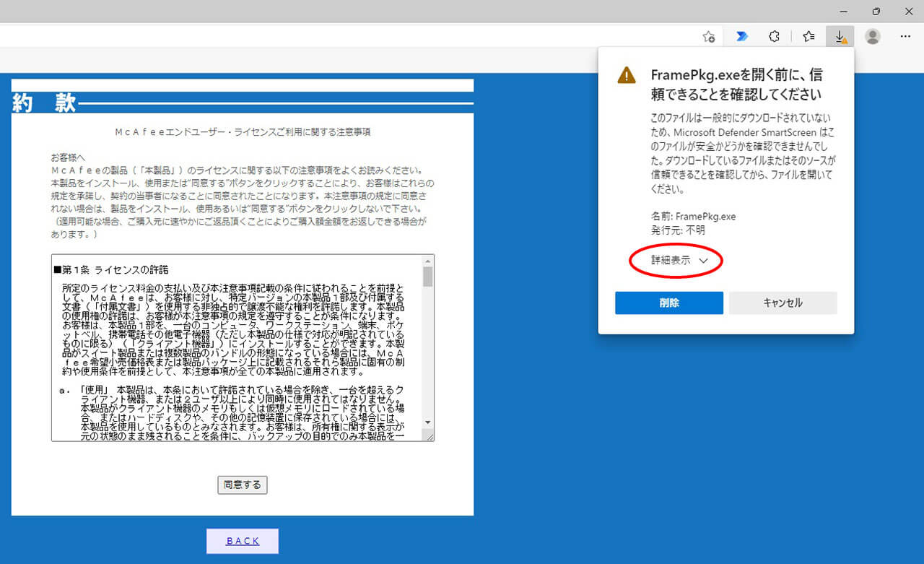Click the blue arrow extension icon
The width and height of the screenshot is (924, 564).
741,37
